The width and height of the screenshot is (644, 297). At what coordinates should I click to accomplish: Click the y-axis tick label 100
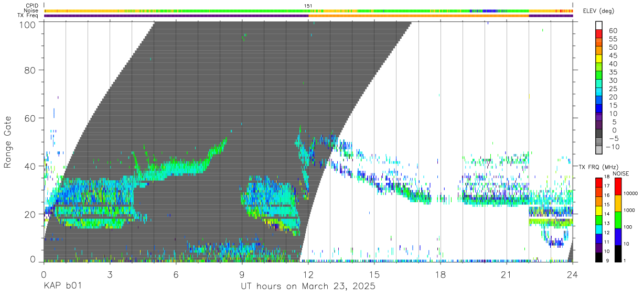[x=28, y=24]
